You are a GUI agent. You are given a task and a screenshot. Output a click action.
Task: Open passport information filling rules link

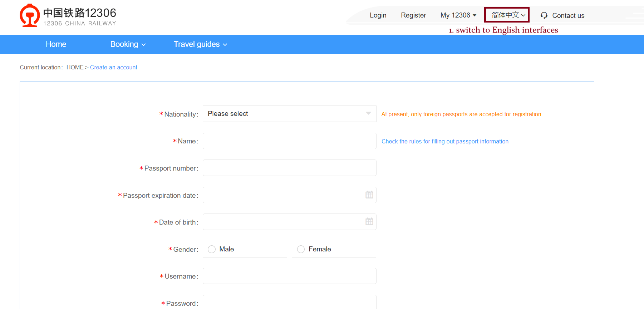coord(445,142)
